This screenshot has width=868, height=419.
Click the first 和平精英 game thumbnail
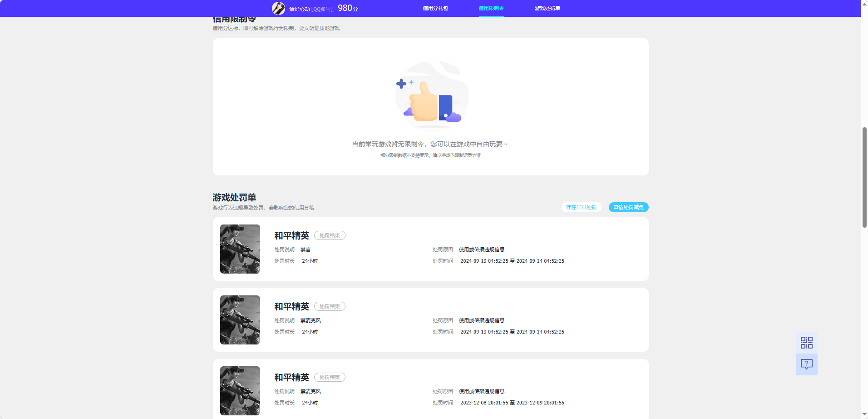(x=240, y=249)
